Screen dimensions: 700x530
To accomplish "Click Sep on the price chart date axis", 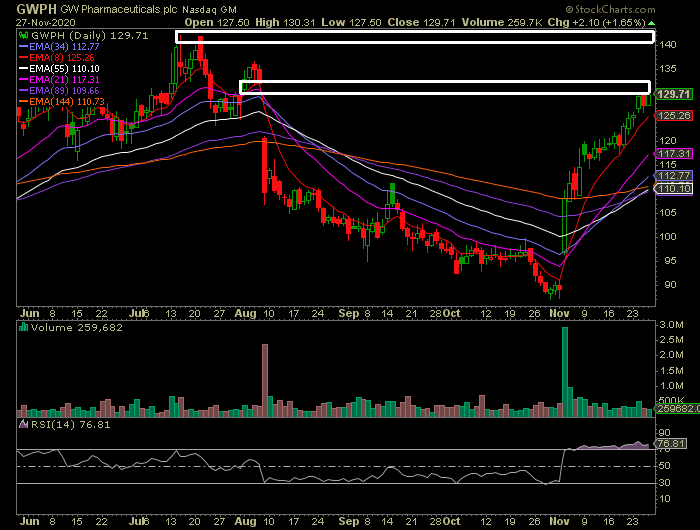I will [349, 313].
